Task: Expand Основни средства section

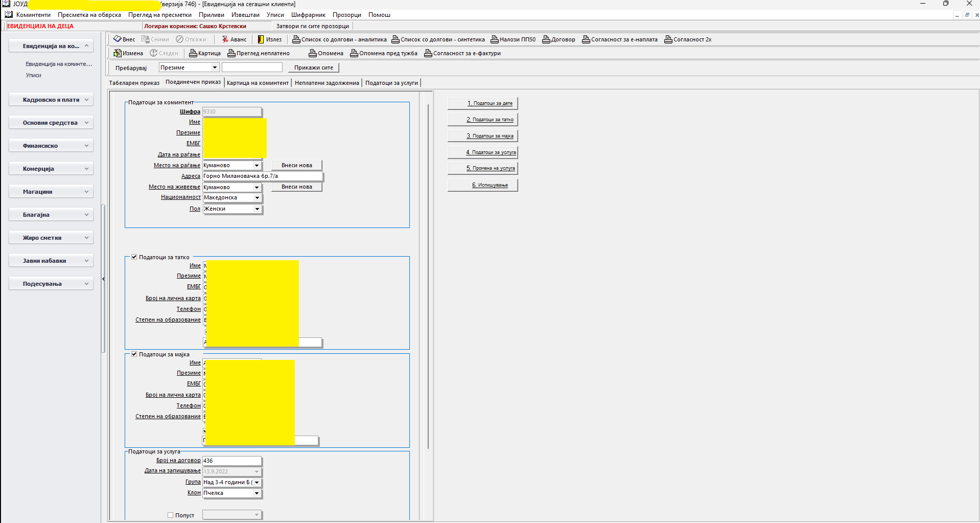Action: [51, 123]
